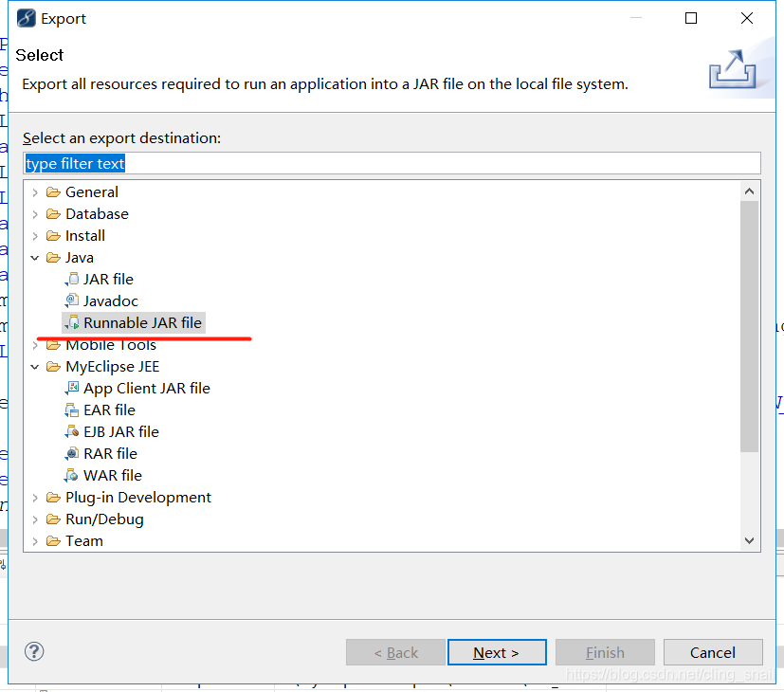
Task: Click the type filter text field
Action: [x=392, y=163]
